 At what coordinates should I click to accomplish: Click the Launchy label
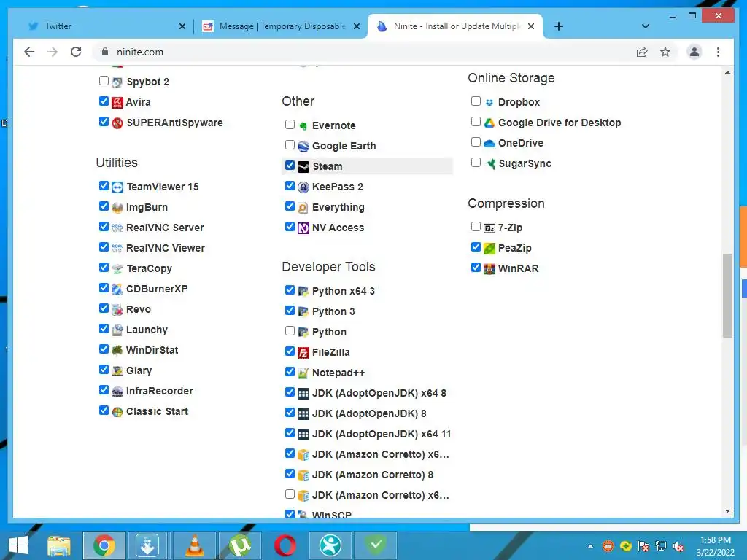(x=147, y=330)
